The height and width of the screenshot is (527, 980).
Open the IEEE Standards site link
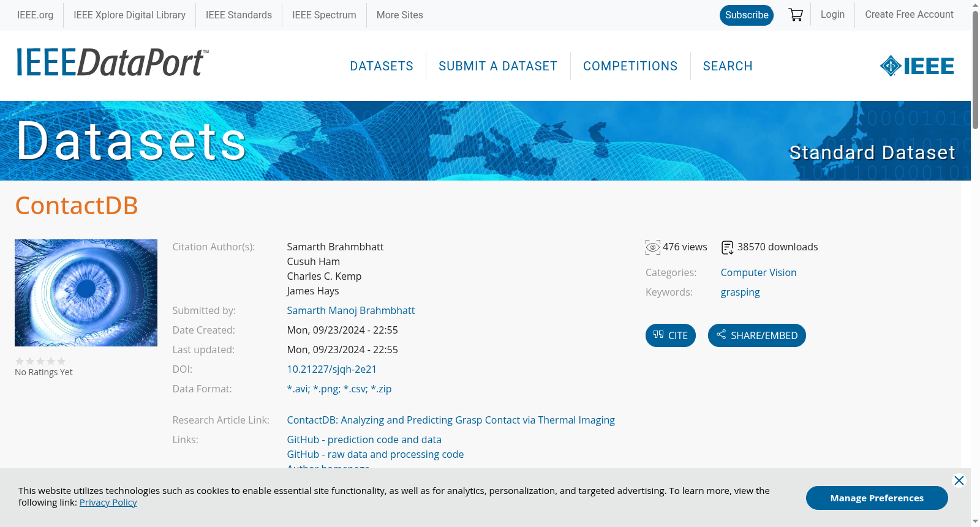239,15
